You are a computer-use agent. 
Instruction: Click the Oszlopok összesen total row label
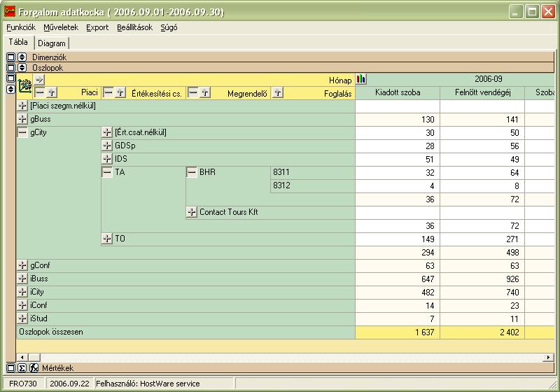(x=51, y=332)
